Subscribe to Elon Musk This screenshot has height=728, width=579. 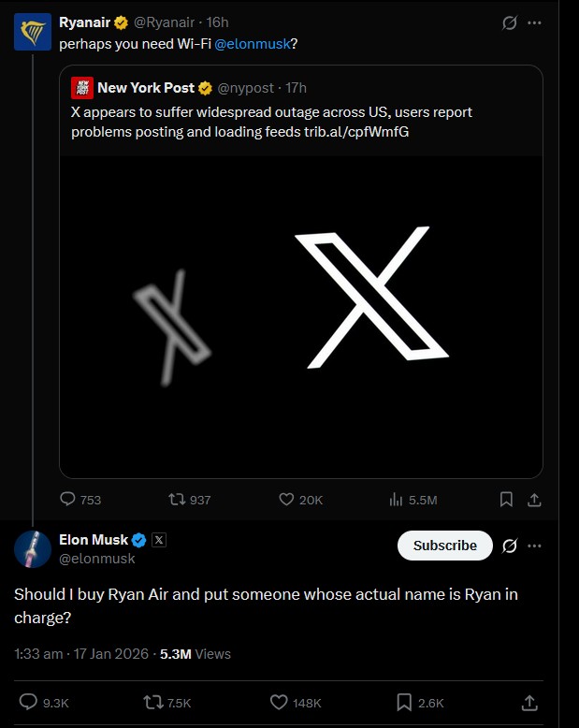pos(445,546)
